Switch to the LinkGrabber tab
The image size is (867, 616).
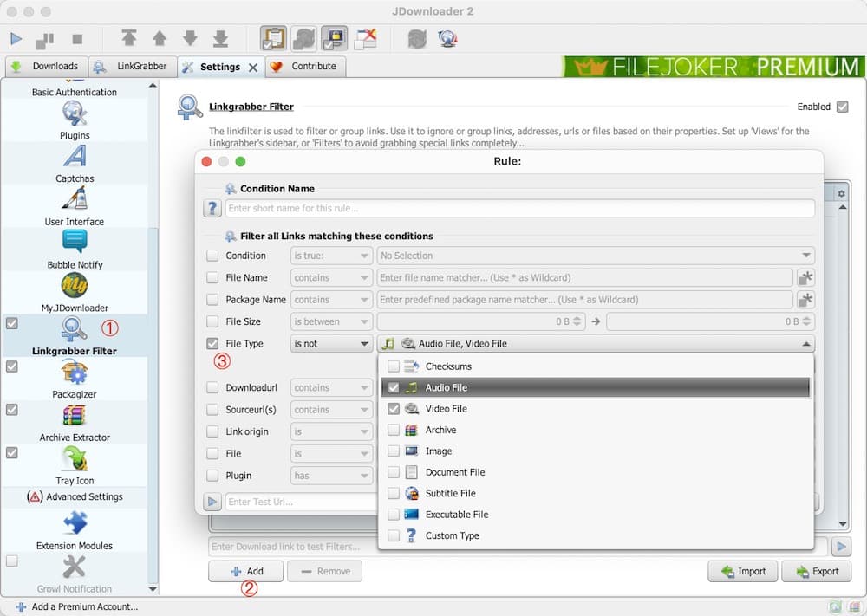point(133,67)
